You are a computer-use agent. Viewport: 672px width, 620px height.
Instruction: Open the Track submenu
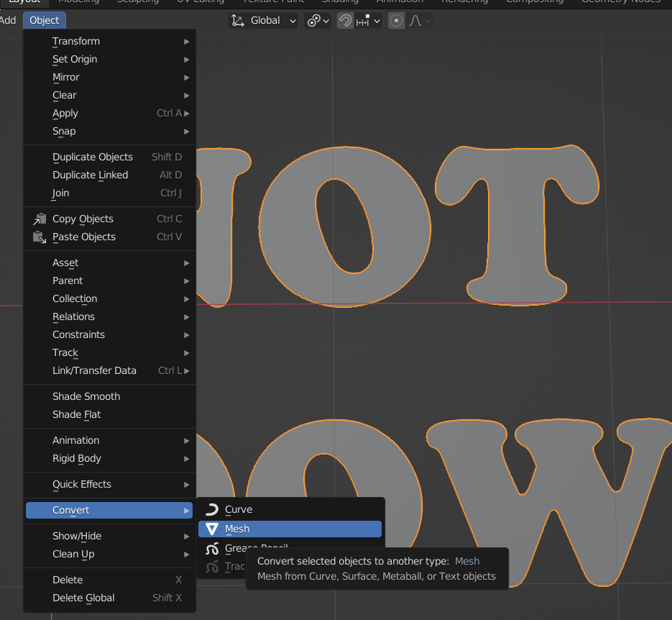tap(109, 353)
